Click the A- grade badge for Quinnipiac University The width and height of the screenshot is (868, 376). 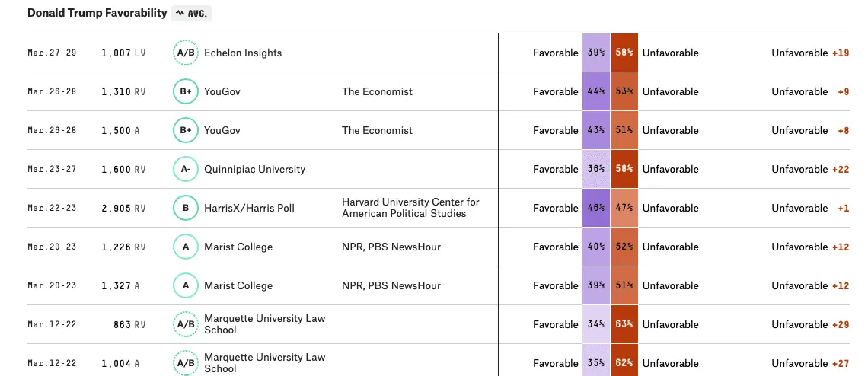pos(186,169)
